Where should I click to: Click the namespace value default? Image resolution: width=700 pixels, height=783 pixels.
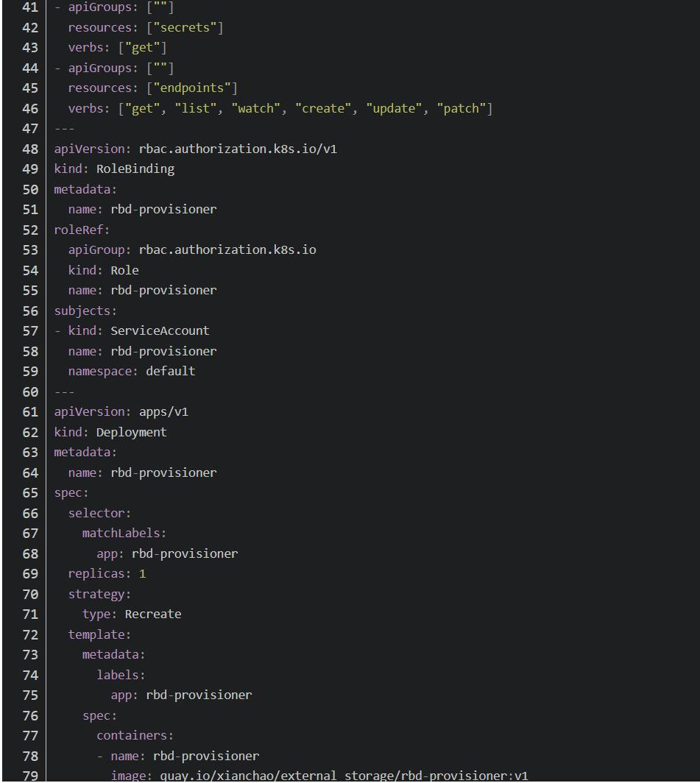(x=170, y=371)
